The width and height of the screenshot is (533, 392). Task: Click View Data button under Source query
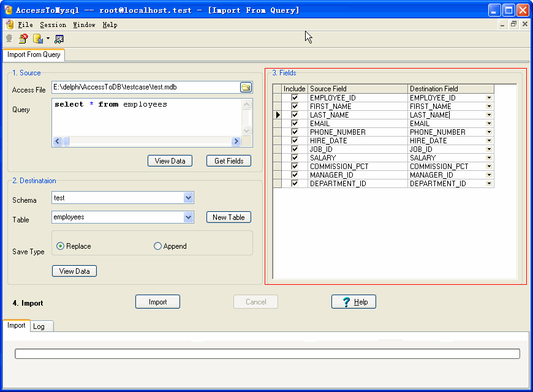point(170,161)
